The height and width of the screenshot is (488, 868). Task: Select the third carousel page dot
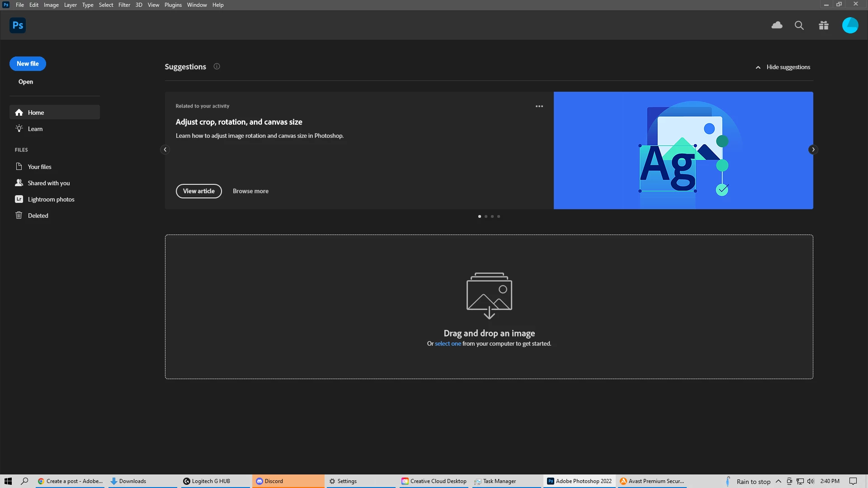pyautogui.click(x=492, y=216)
